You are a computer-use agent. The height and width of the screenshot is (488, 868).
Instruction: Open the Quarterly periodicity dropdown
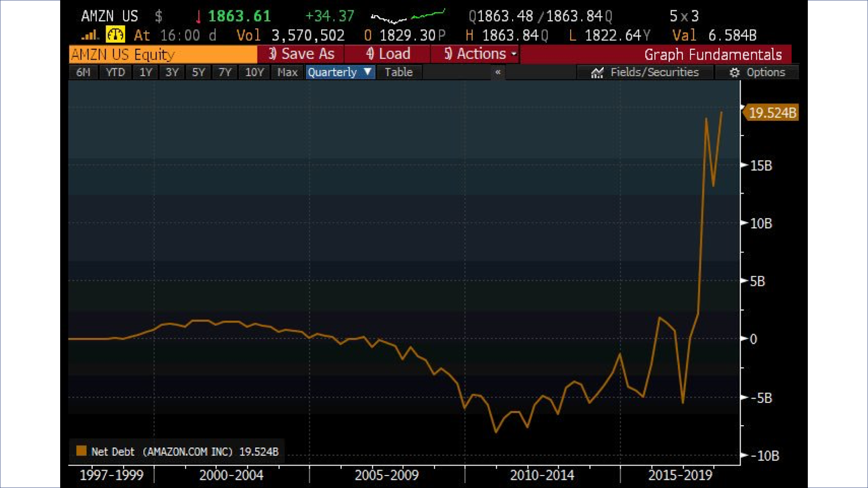[340, 72]
